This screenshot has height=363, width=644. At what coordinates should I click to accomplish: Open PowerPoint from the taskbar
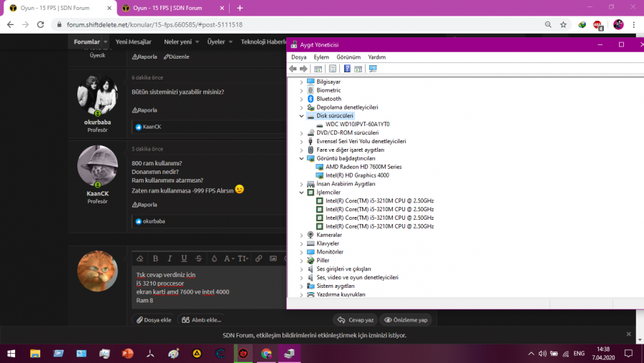point(127,354)
